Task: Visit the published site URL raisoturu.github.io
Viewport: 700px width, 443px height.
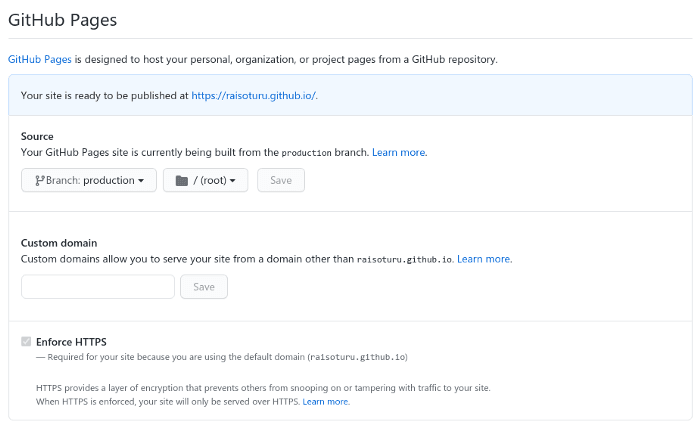Action: point(254,96)
